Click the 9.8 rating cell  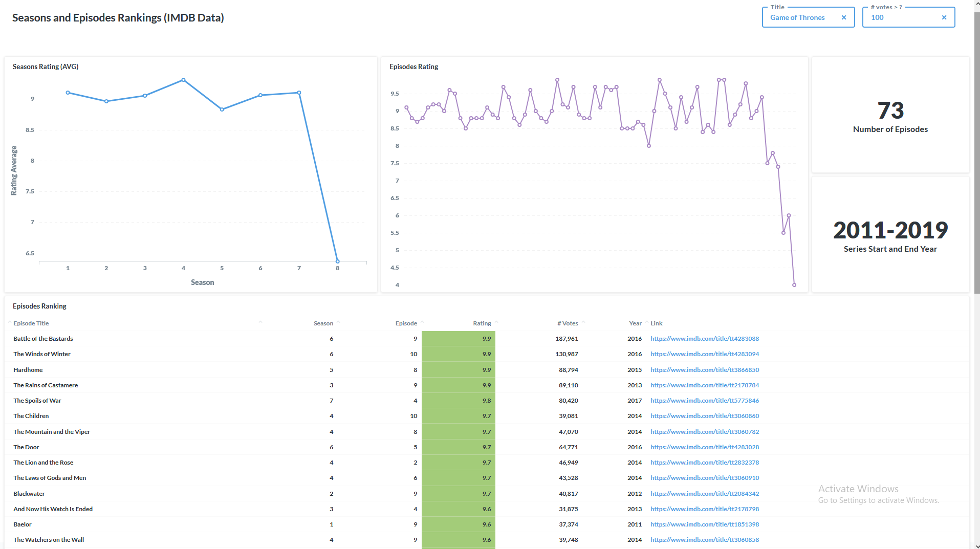coord(459,401)
